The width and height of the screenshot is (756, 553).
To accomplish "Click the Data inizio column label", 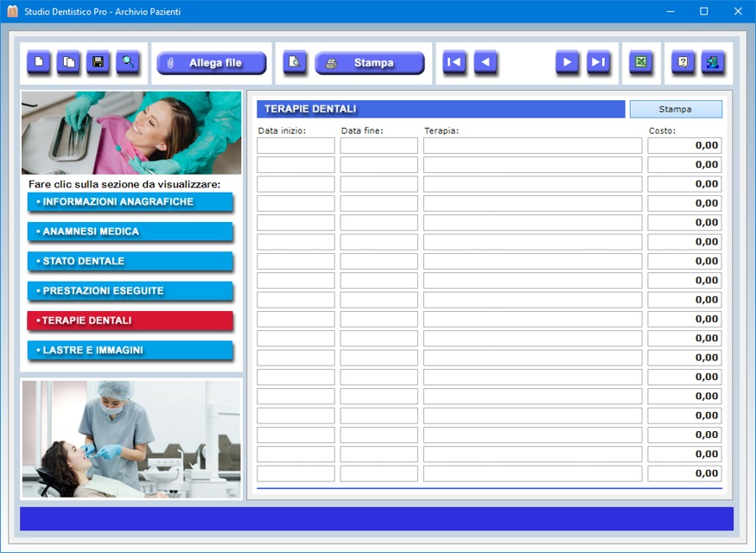I will [x=282, y=130].
